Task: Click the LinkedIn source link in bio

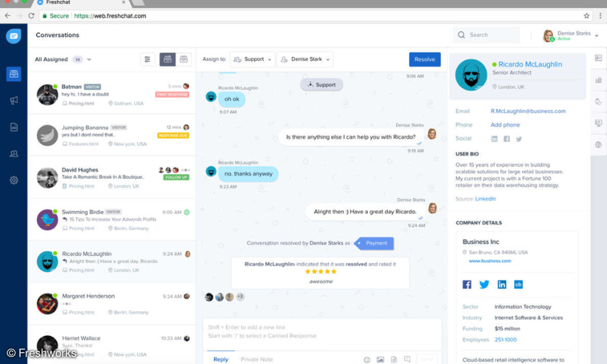Action: tap(486, 199)
